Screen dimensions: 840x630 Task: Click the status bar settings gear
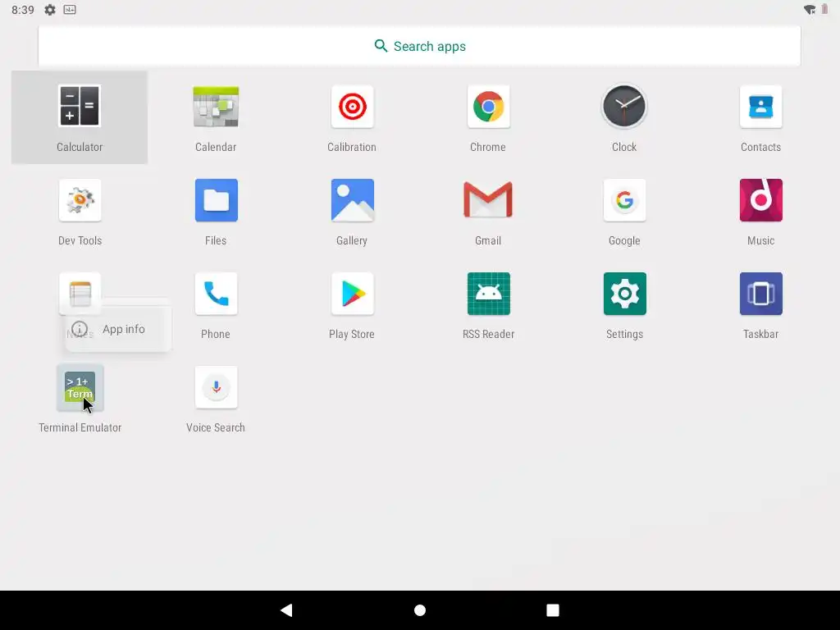click(50, 10)
